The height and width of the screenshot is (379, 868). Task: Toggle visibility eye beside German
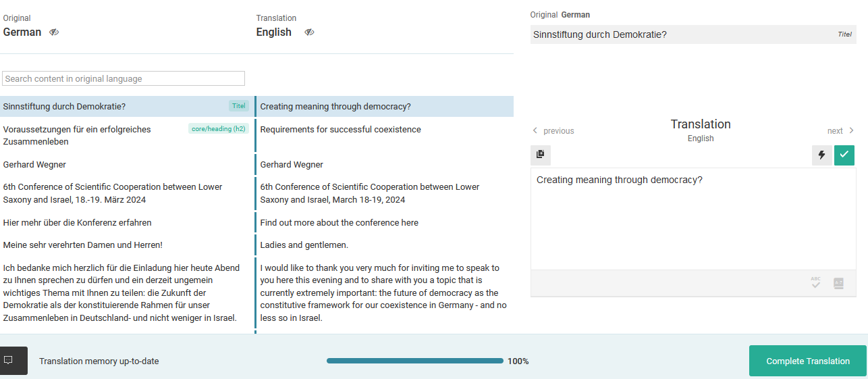tap(54, 32)
